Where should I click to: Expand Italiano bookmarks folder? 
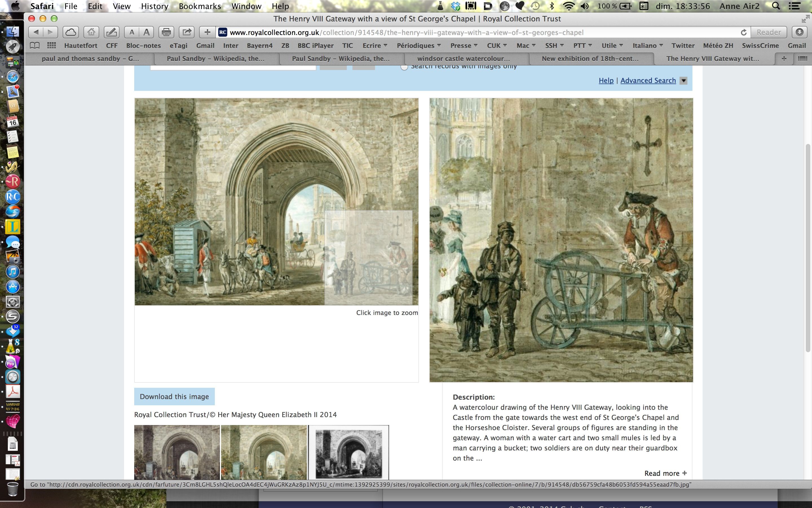(x=648, y=45)
